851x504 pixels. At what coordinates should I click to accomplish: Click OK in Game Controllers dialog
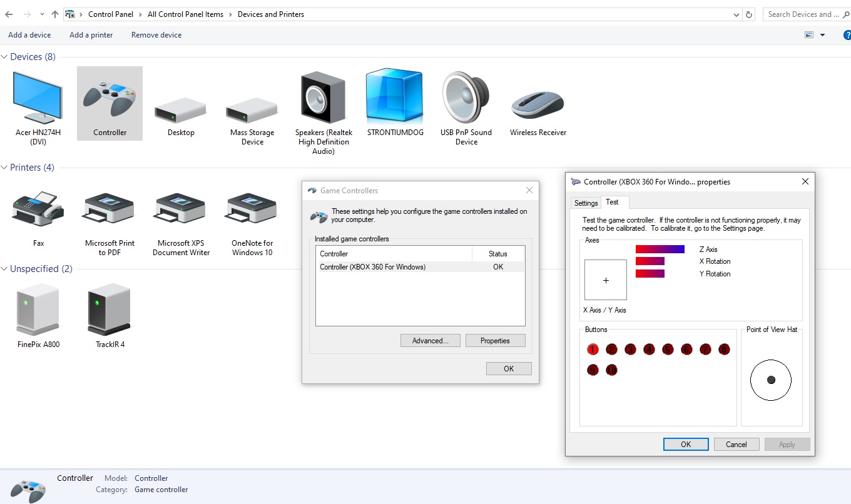[509, 369]
